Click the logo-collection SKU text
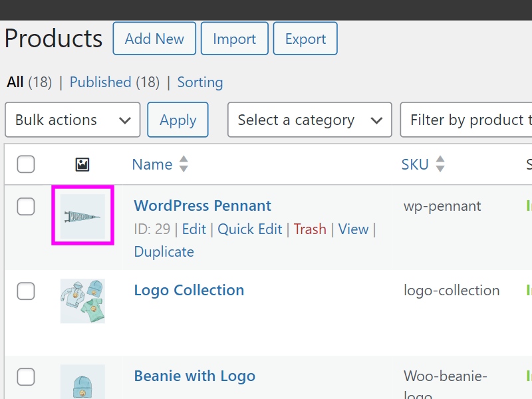The width and height of the screenshot is (532, 399). click(452, 291)
